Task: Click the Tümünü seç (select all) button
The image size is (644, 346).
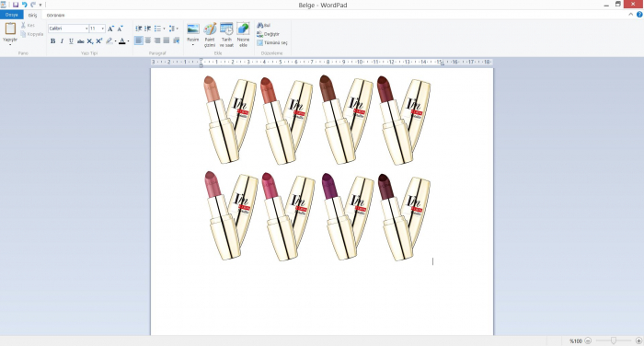Action: (x=272, y=42)
